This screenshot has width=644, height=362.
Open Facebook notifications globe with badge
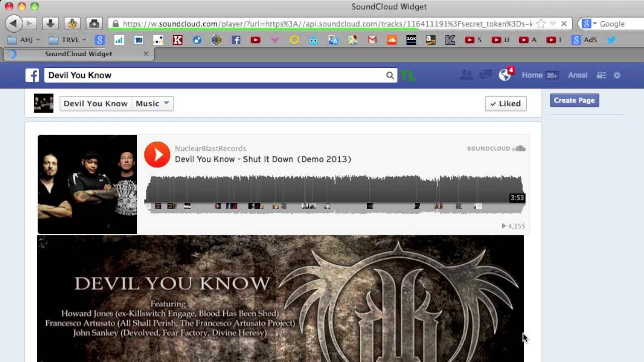[505, 75]
